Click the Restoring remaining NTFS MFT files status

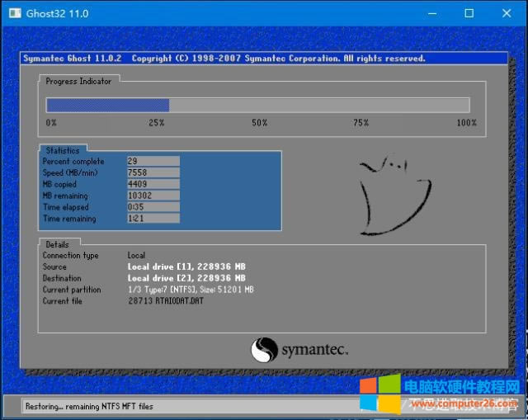89,407
